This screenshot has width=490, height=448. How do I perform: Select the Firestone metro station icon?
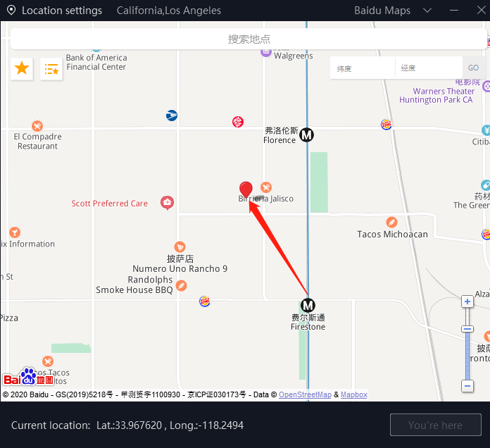[x=308, y=305]
